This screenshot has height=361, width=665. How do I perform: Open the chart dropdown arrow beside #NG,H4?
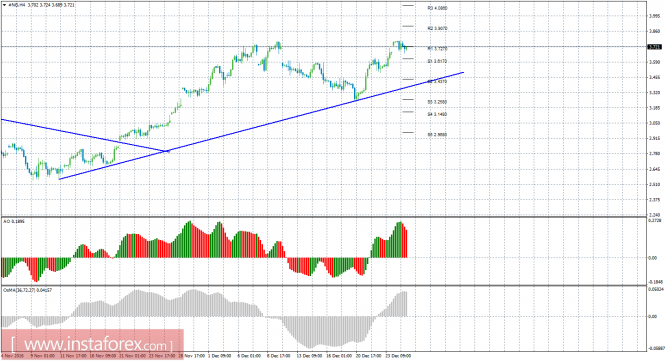4,5
